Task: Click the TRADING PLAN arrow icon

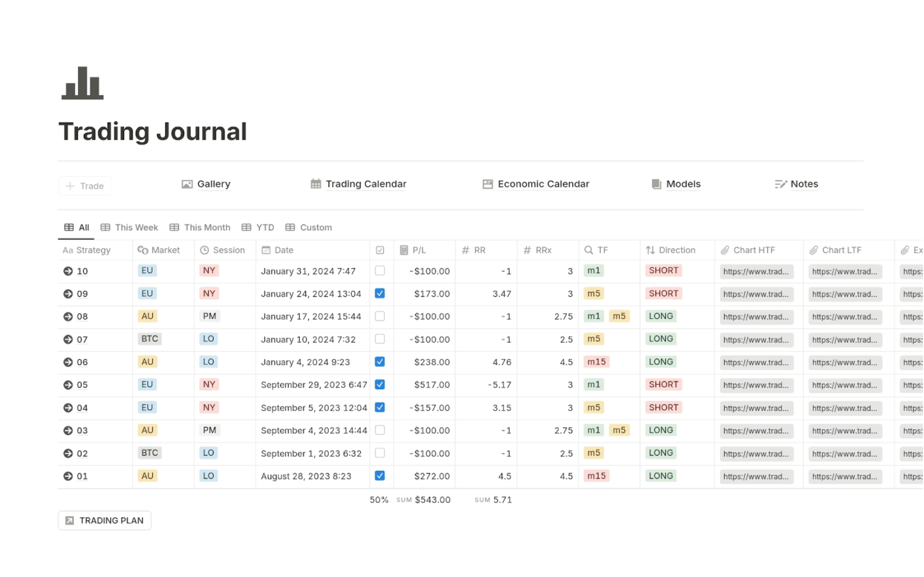Action: click(70, 521)
